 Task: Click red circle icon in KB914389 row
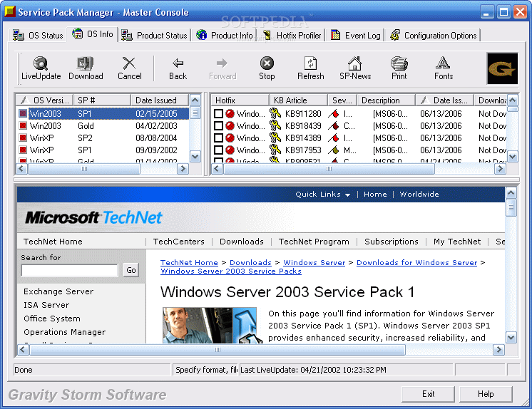pyautogui.click(x=230, y=138)
